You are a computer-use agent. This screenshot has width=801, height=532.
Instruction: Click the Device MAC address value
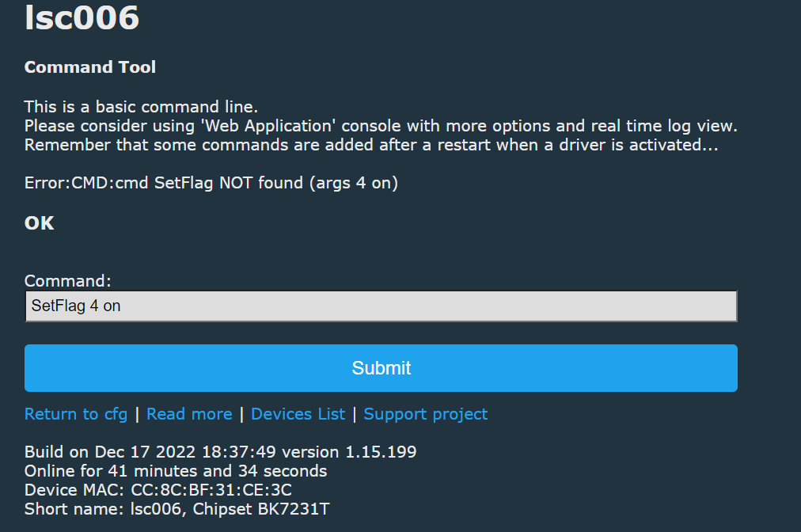coord(211,489)
